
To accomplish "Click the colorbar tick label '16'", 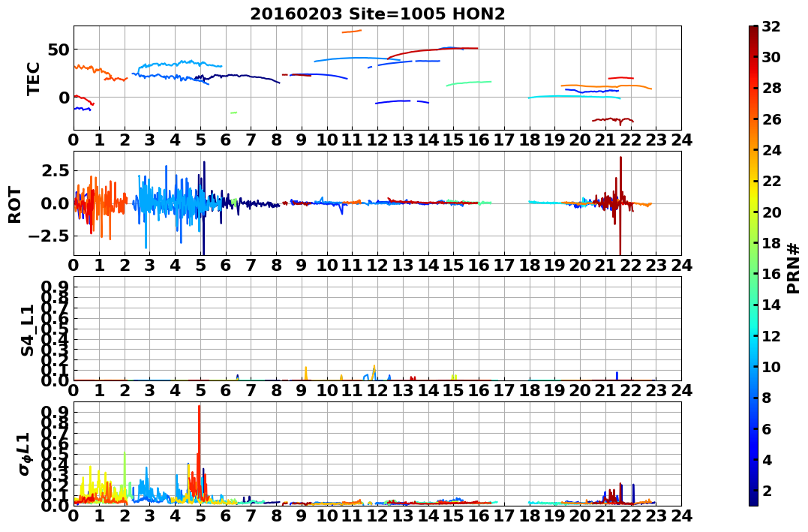I will tap(771, 274).
